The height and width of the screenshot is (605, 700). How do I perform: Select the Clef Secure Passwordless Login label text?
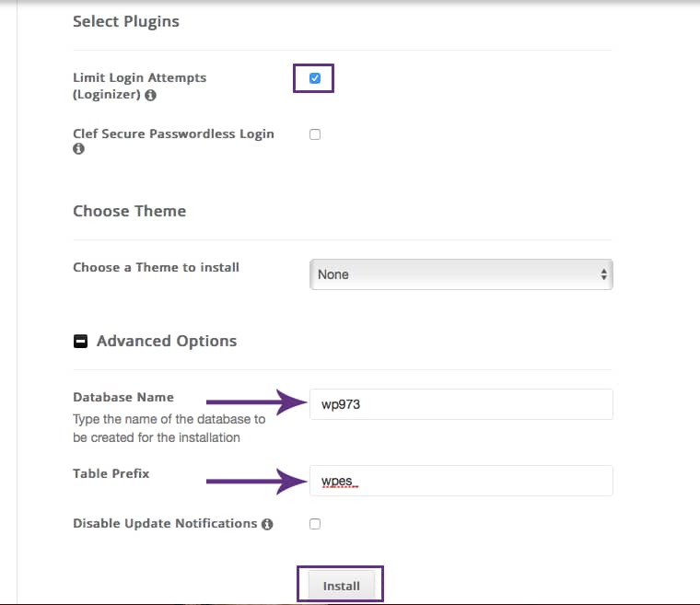pos(173,134)
